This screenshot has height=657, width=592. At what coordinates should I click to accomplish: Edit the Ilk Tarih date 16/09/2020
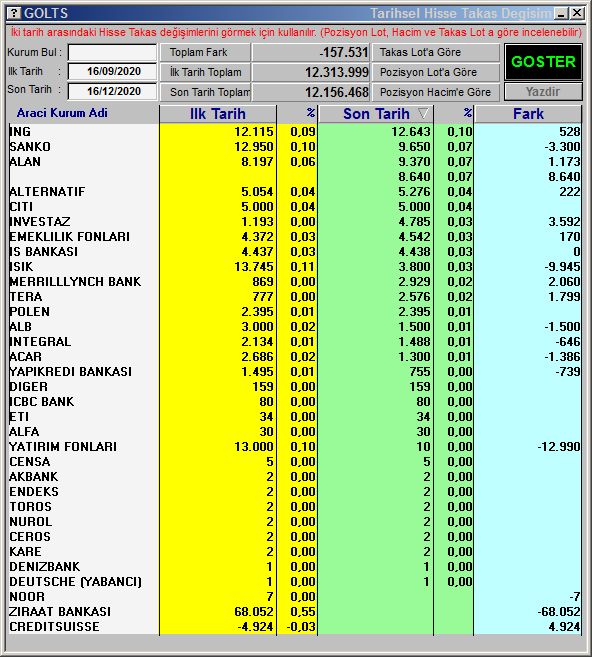coord(112,71)
